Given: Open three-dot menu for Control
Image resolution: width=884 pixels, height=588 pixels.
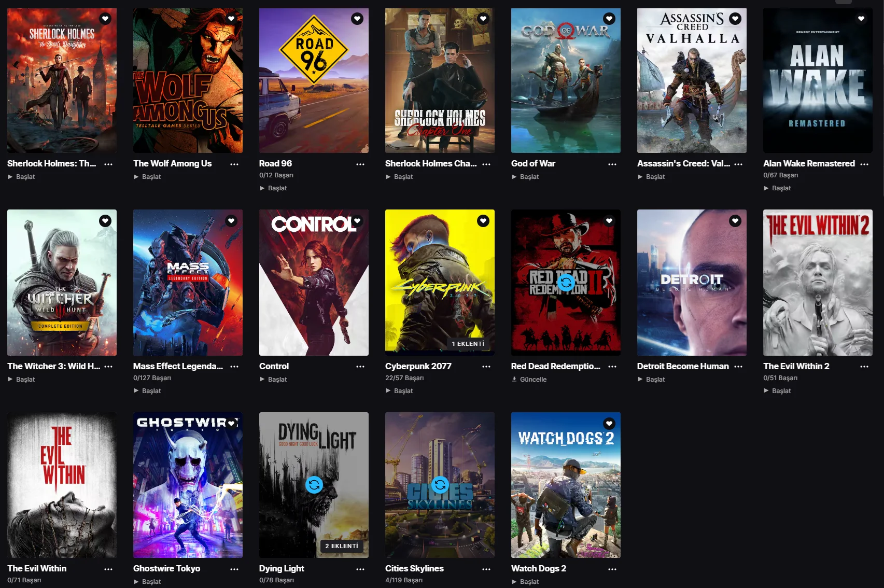Looking at the screenshot, I should click(360, 367).
